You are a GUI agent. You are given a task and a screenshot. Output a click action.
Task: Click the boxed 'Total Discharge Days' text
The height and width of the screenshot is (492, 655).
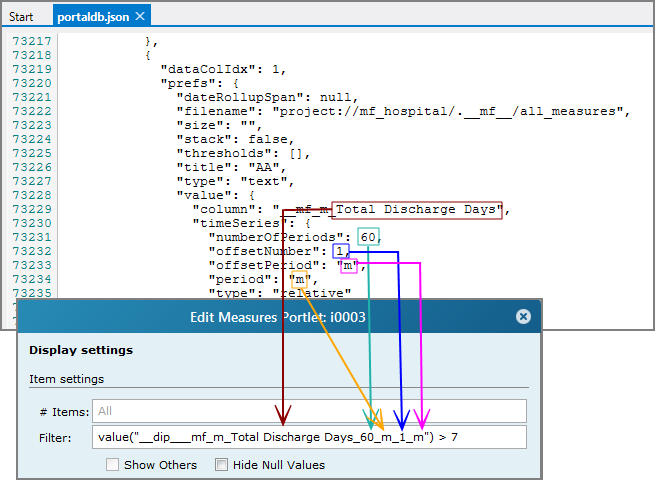[x=417, y=209]
